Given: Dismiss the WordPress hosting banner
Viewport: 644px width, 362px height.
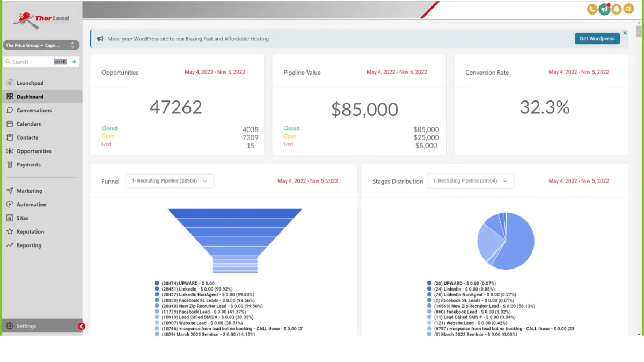Looking at the screenshot, I should click(x=625, y=33).
